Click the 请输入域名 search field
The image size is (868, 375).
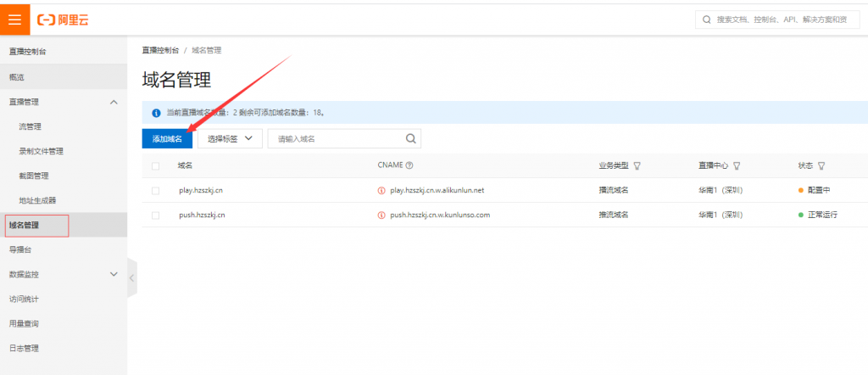tap(336, 138)
